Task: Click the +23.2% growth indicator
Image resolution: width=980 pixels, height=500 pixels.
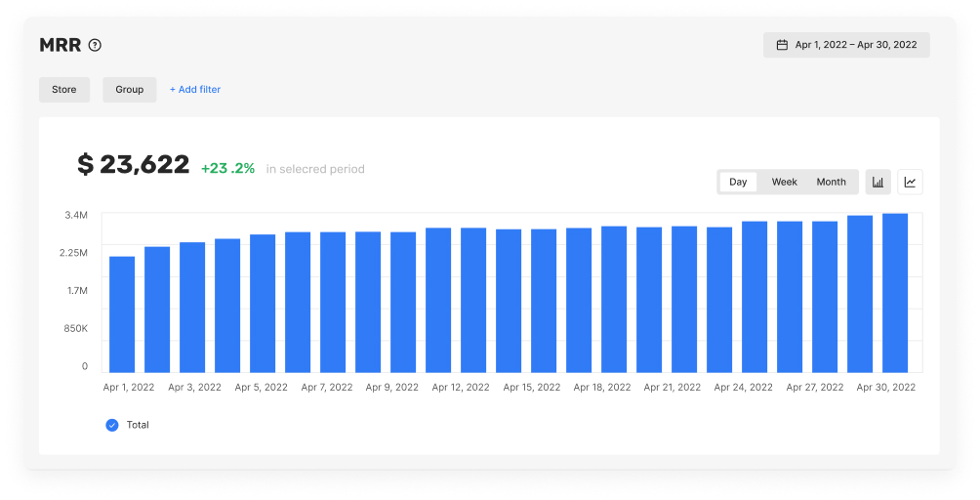Action: (x=227, y=169)
